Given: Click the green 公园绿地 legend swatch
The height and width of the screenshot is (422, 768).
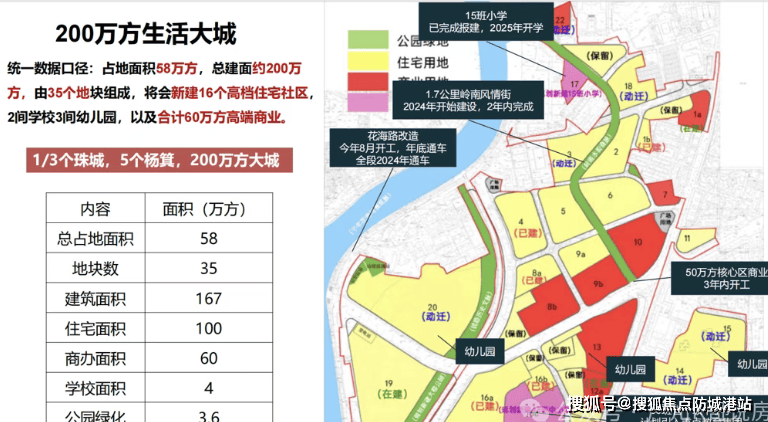Looking at the screenshot, I should pos(365,41).
